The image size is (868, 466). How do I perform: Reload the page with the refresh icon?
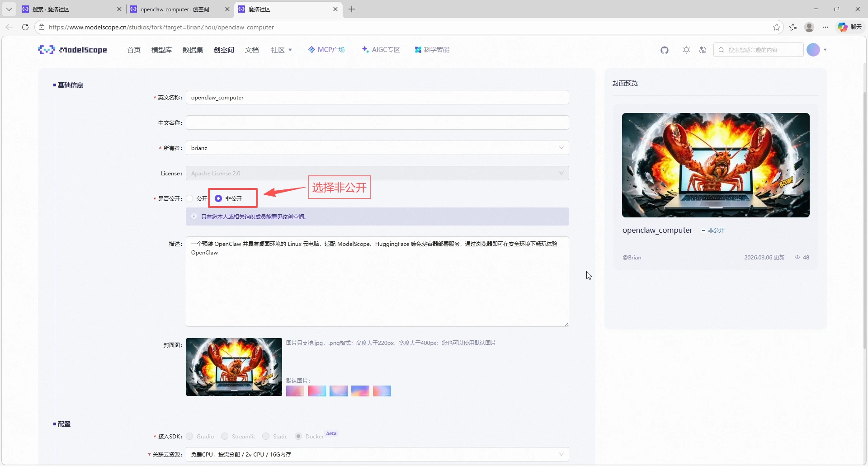25,27
